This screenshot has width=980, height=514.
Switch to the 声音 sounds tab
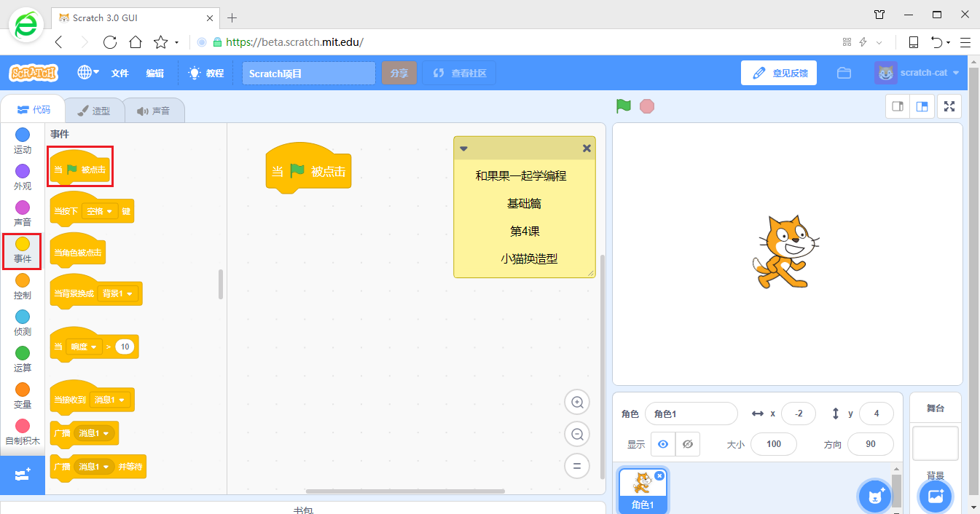click(x=154, y=111)
